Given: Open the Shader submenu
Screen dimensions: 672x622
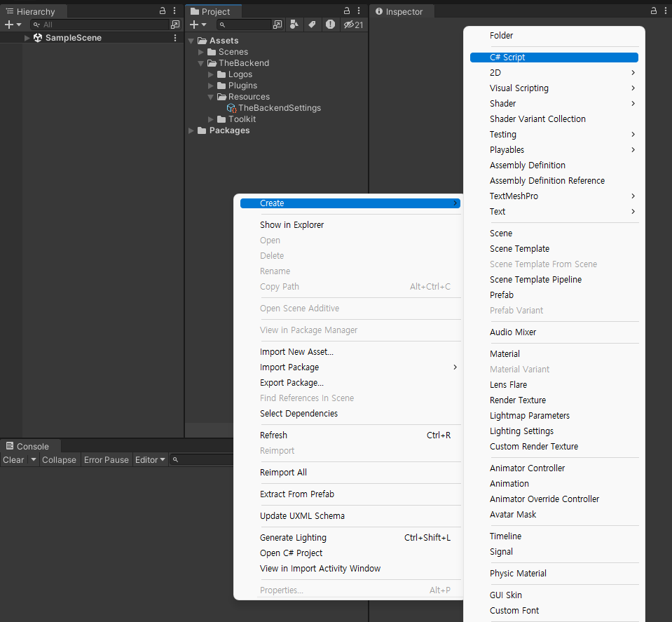Looking at the screenshot, I should point(554,103).
